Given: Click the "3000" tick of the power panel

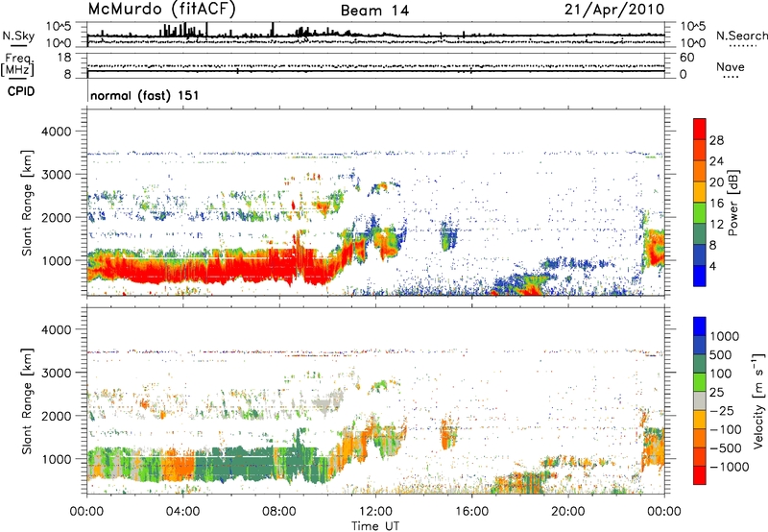Looking at the screenshot, I should coord(56,175).
